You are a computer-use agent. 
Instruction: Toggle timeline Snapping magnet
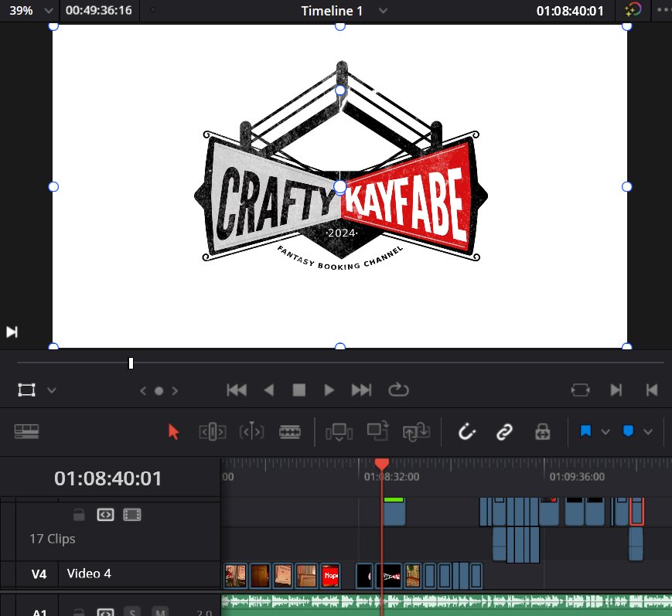point(467,431)
